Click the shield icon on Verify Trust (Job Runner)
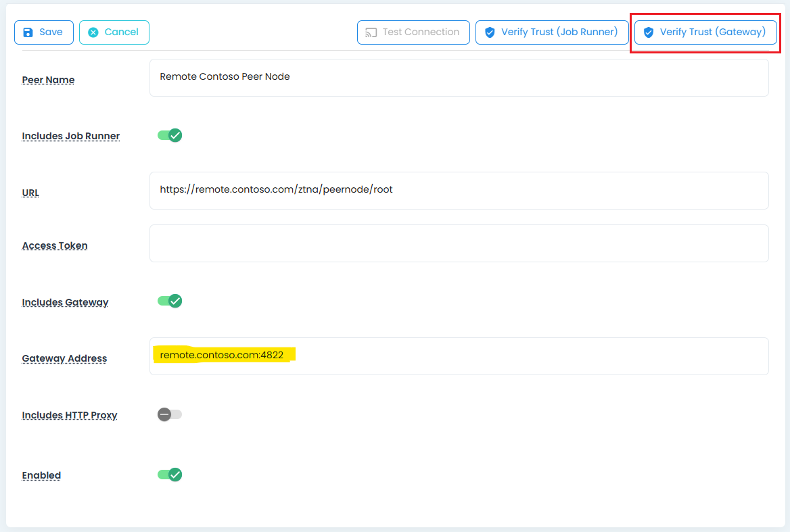 point(490,32)
